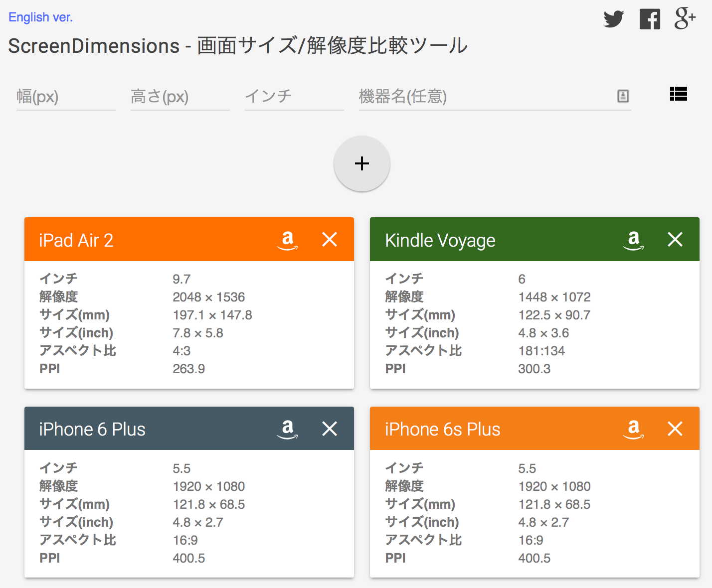The image size is (712, 588).
Task: Toggle the list view layout
Action: [x=679, y=94]
